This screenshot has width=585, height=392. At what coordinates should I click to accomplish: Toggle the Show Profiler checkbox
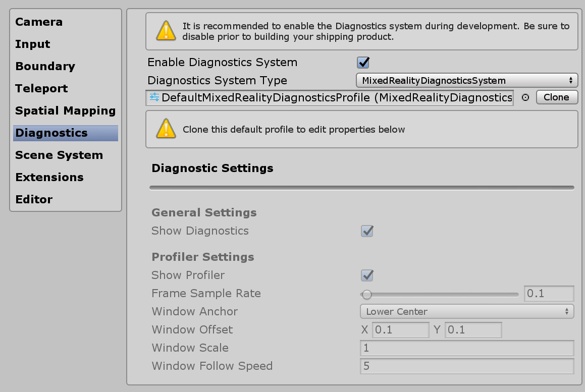(367, 275)
